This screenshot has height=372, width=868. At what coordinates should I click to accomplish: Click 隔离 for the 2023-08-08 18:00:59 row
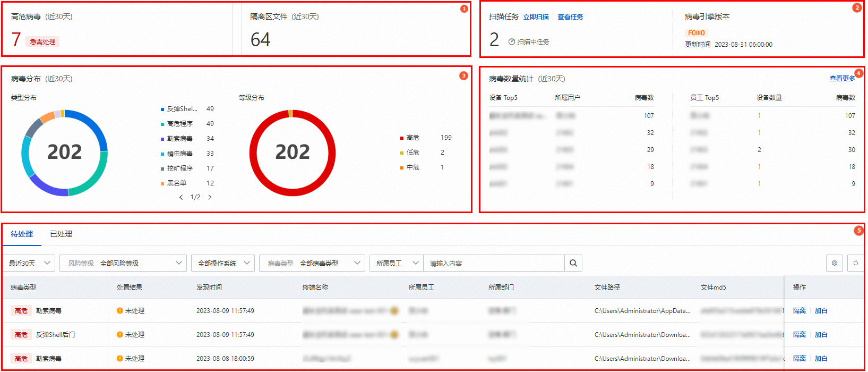coord(800,359)
